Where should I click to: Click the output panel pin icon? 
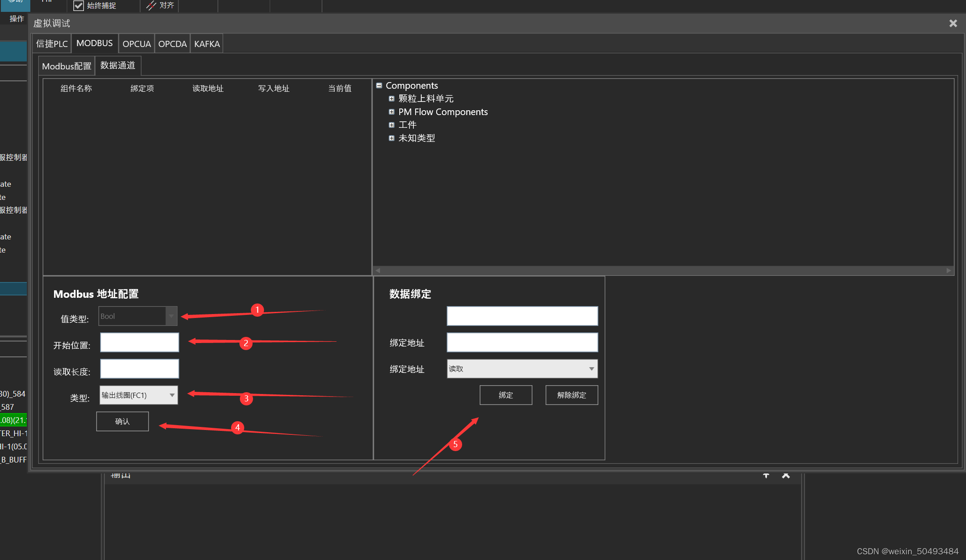pos(766,476)
